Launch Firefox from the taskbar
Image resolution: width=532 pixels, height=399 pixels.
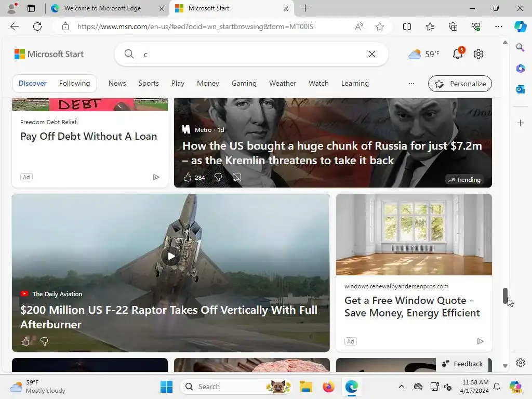328,387
